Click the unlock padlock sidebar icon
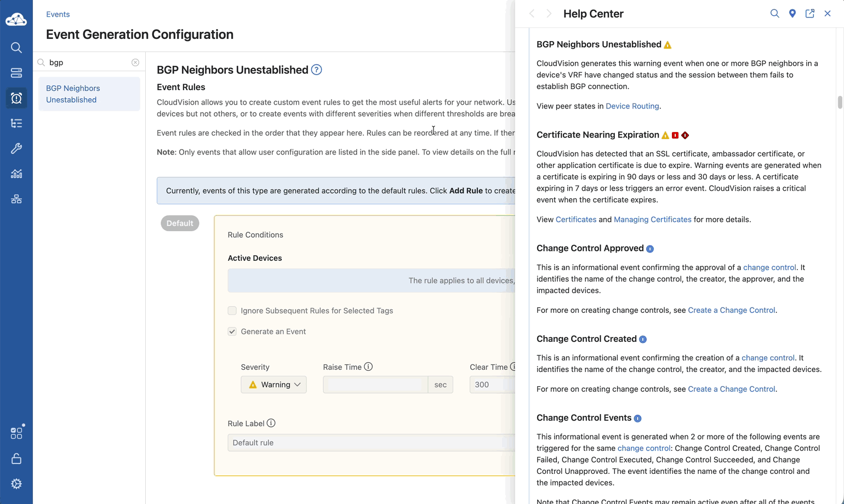 pyautogui.click(x=16, y=459)
